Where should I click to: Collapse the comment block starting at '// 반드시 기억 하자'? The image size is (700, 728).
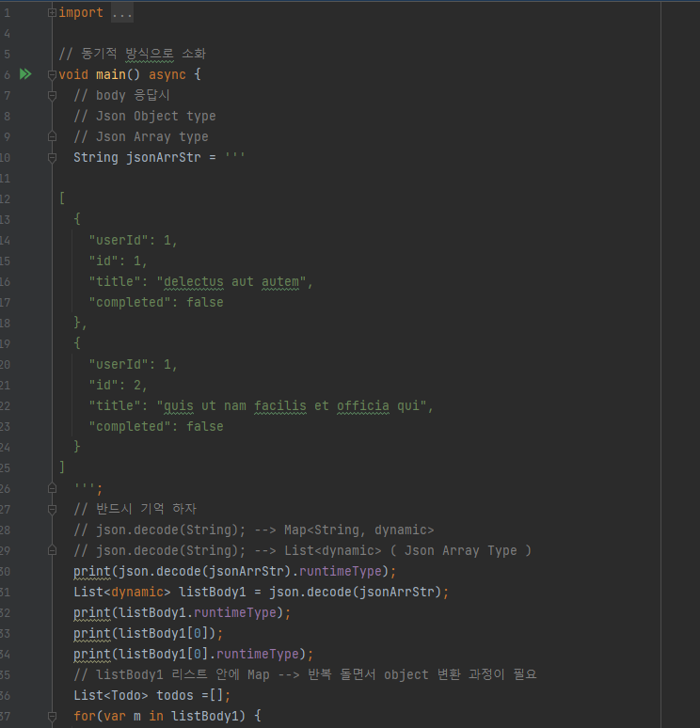coord(52,510)
